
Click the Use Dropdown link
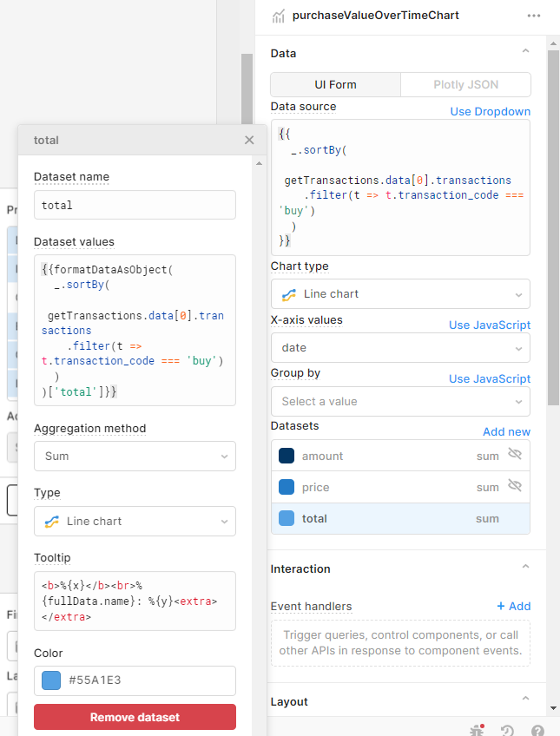tap(490, 111)
